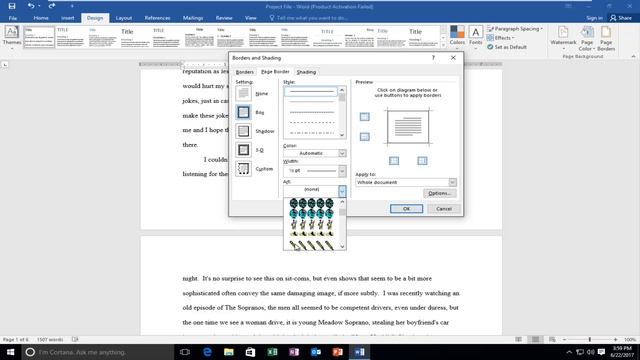This screenshot has width=640, height=360.
Task: Click the help question mark in dialog
Action: pos(433,58)
